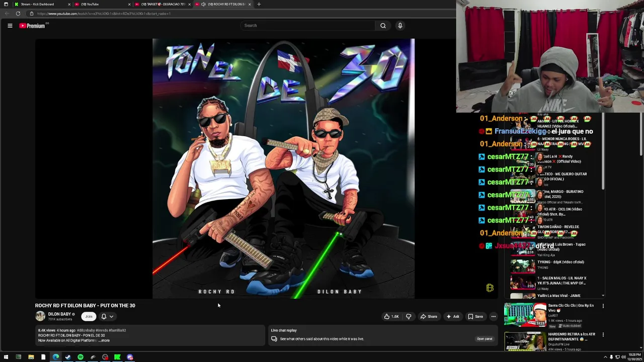Open the microphone icon in system tray

tap(611, 357)
